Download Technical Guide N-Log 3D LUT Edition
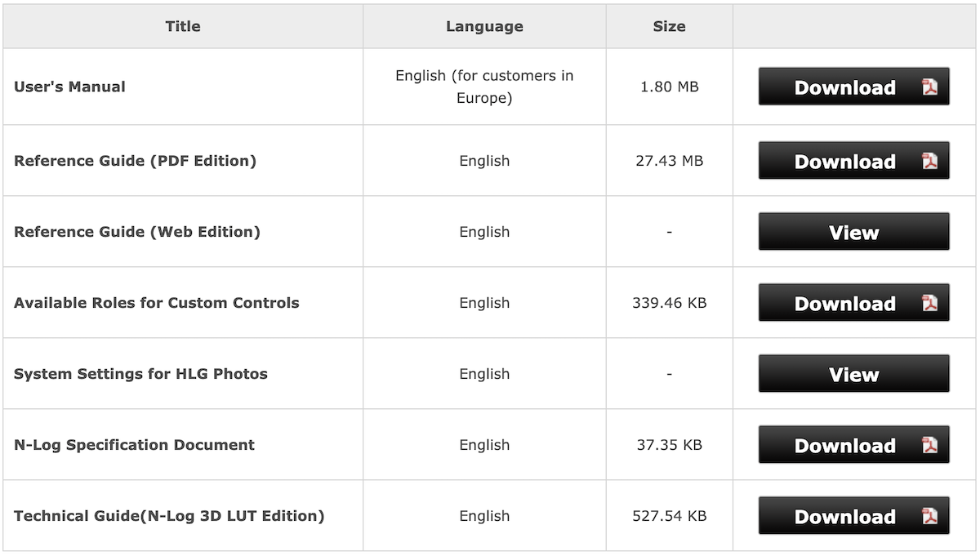The image size is (980, 556). click(x=844, y=516)
